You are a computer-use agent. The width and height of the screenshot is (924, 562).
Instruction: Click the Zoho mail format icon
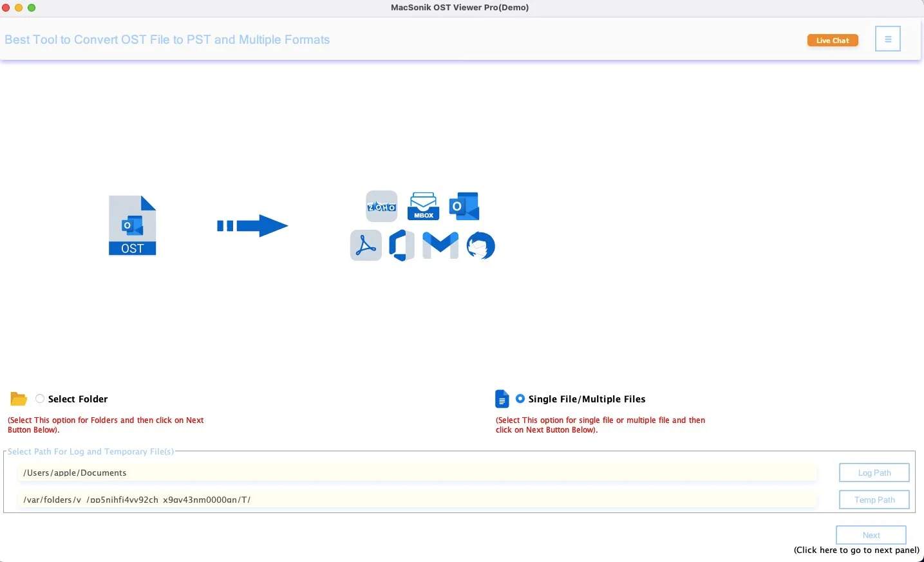click(x=382, y=207)
